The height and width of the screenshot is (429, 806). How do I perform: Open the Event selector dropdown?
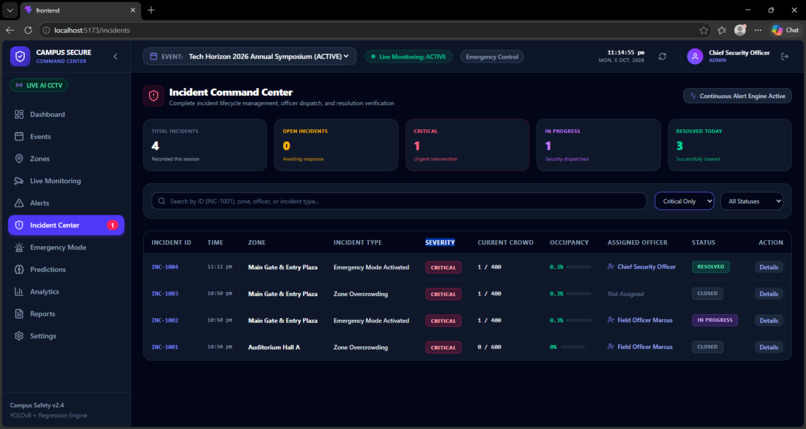pos(250,57)
